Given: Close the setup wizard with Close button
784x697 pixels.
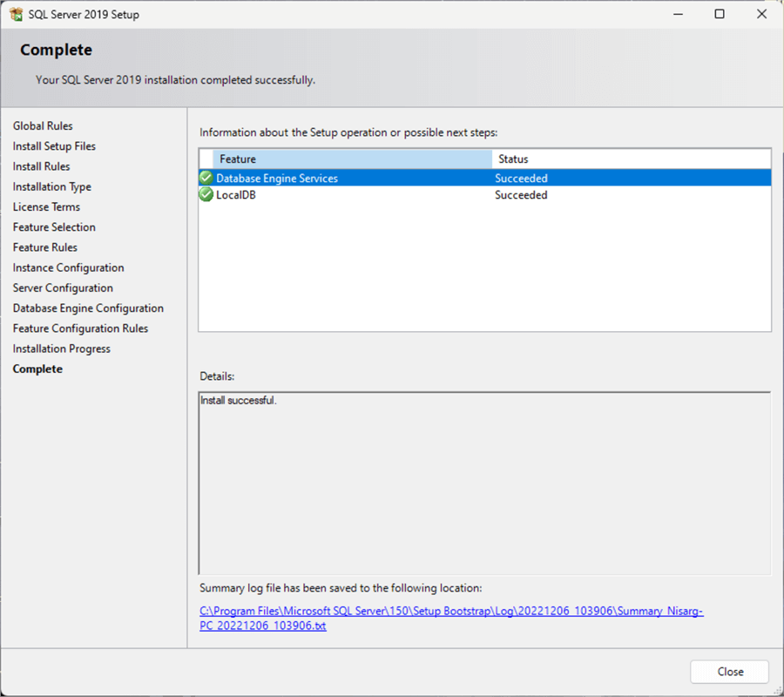Looking at the screenshot, I should tap(729, 672).
